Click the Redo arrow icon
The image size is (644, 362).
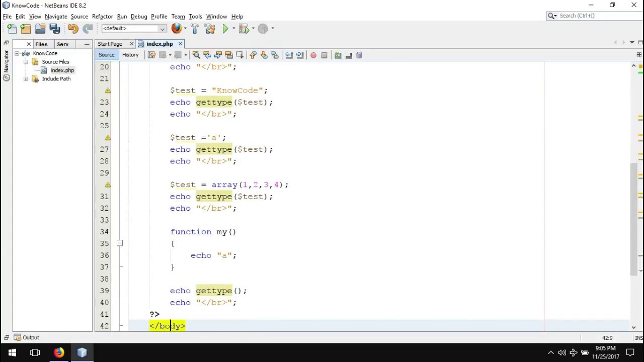(88, 29)
